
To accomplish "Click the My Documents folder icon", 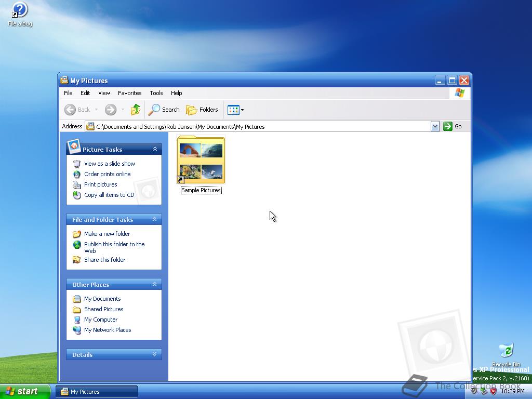I will 77,299.
